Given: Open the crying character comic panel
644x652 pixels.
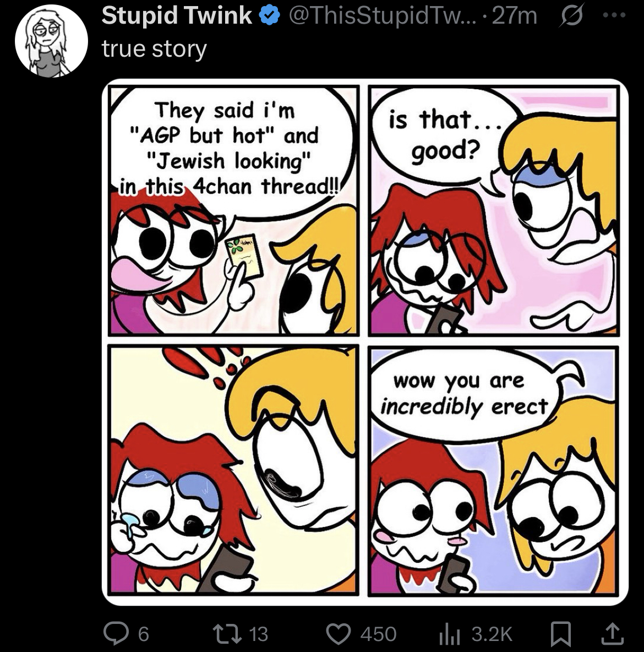Looking at the screenshot, I should (233, 471).
